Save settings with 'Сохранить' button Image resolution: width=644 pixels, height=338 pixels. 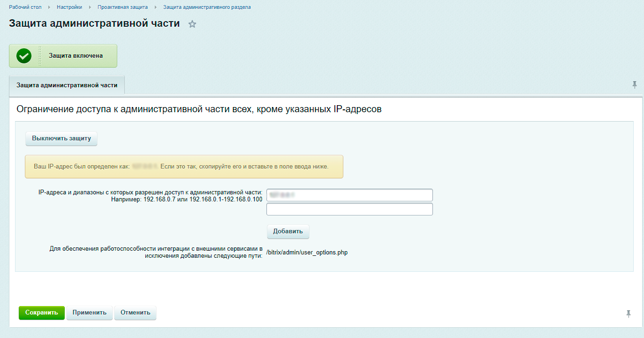click(42, 313)
